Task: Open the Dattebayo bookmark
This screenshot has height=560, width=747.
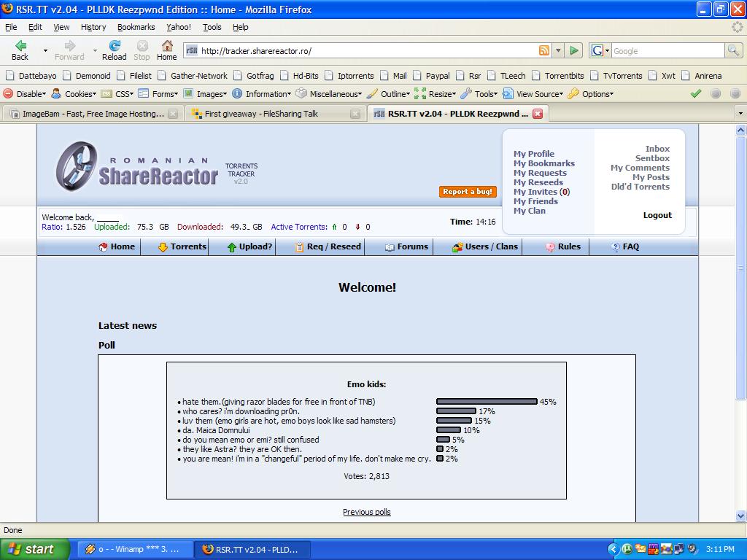Action: click(x=31, y=76)
